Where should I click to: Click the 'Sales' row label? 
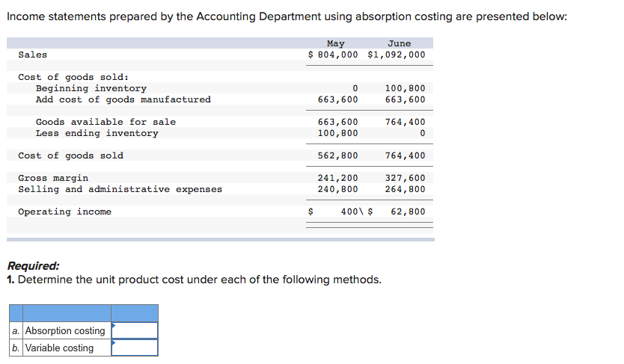[x=33, y=55]
